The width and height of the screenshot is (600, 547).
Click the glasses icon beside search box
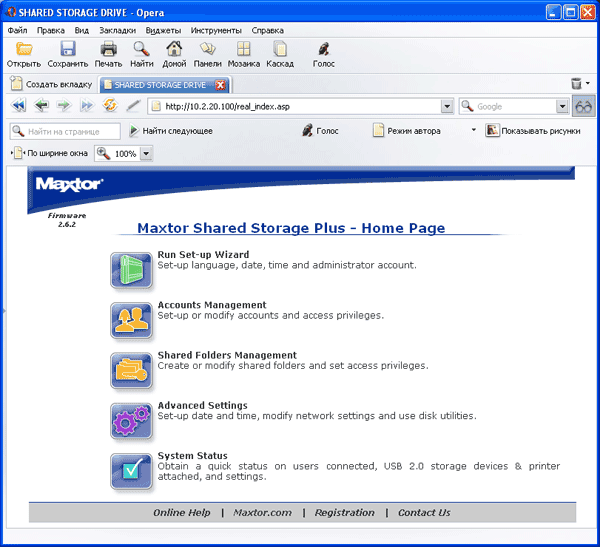point(584,106)
